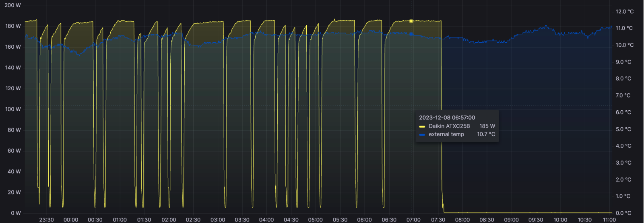
Task: Click the blue external temp series swatch in tooltip
Action: pyautogui.click(x=422, y=134)
